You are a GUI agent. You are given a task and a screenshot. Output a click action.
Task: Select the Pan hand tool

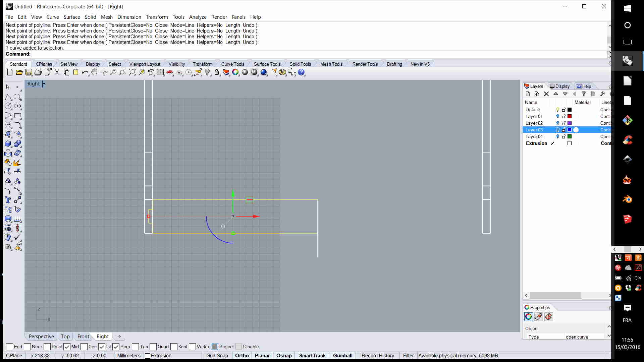(x=94, y=72)
